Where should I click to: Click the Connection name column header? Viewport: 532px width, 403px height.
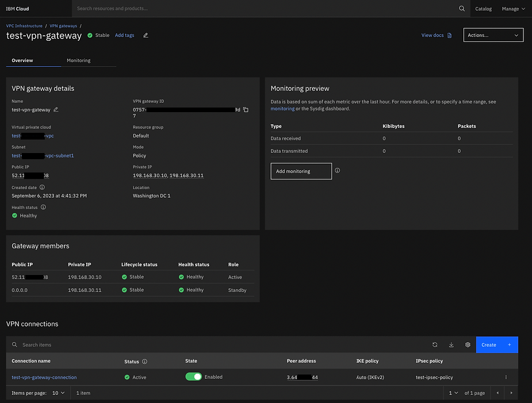coord(31,361)
